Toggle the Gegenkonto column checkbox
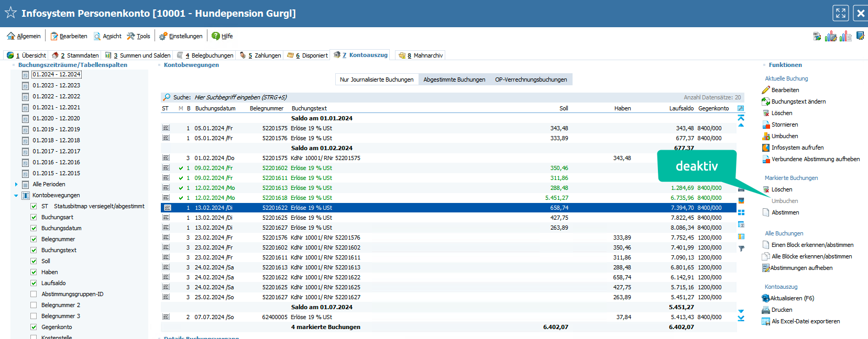Viewport: 868px width, 339px height. pyautogui.click(x=34, y=327)
